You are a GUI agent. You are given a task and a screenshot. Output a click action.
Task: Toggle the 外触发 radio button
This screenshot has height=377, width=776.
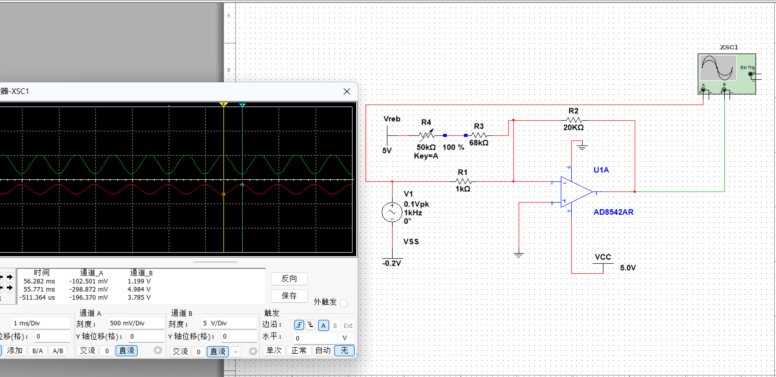[344, 302]
